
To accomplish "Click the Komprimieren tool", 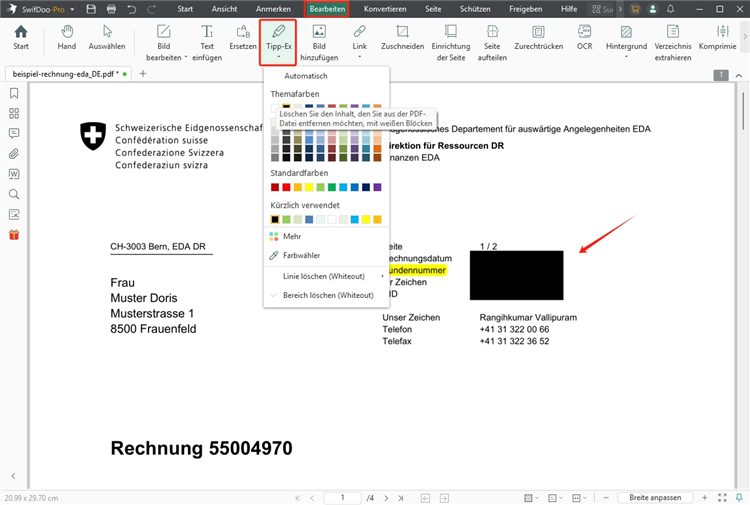I will pyautogui.click(x=717, y=38).
